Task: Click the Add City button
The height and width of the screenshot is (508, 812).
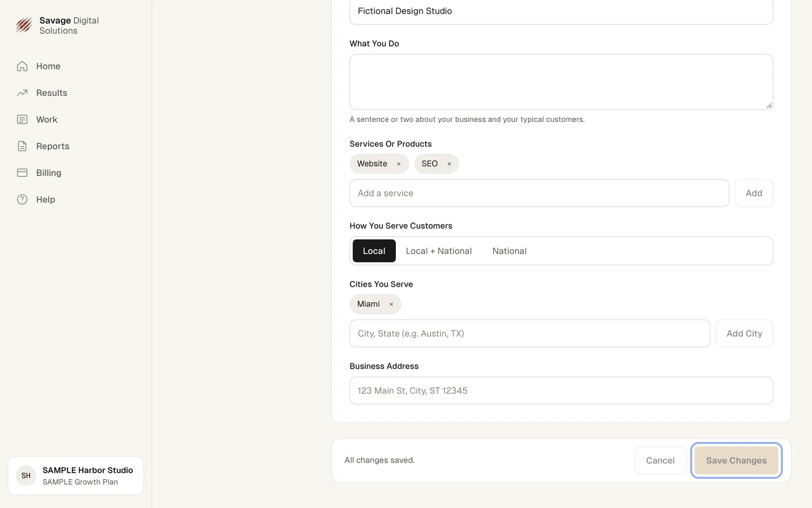Action: pos(744,334)
